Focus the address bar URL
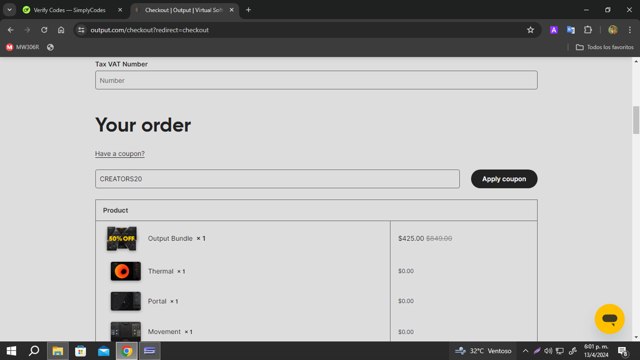 point(149,30)
